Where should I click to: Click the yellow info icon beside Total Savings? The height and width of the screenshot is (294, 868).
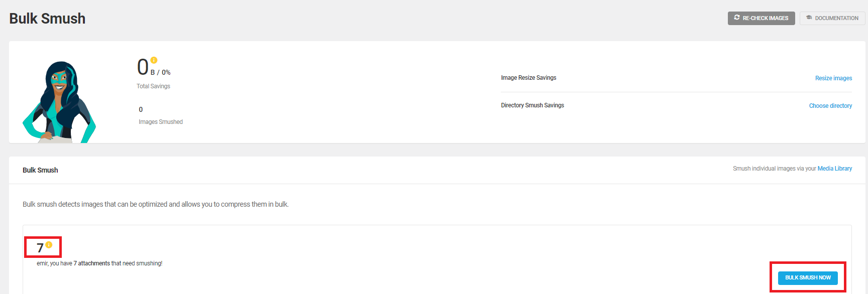tap(154, 60)
